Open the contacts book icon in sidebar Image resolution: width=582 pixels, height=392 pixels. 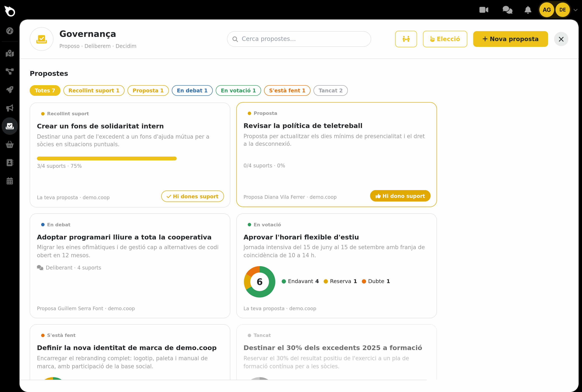[x=10, y=163]
